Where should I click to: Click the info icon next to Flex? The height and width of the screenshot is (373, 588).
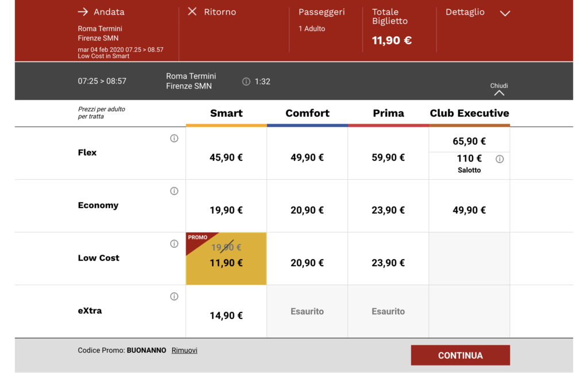coord(174,139)
